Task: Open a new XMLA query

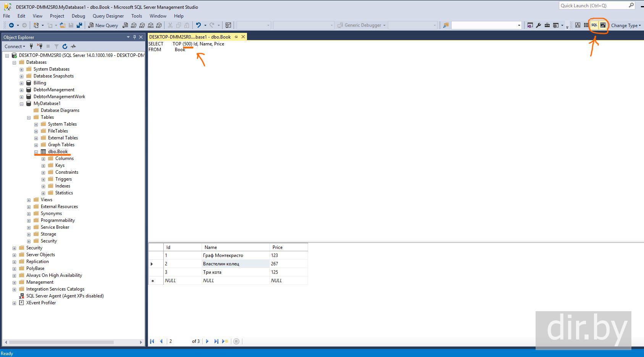Action: (x=150, y=25)
